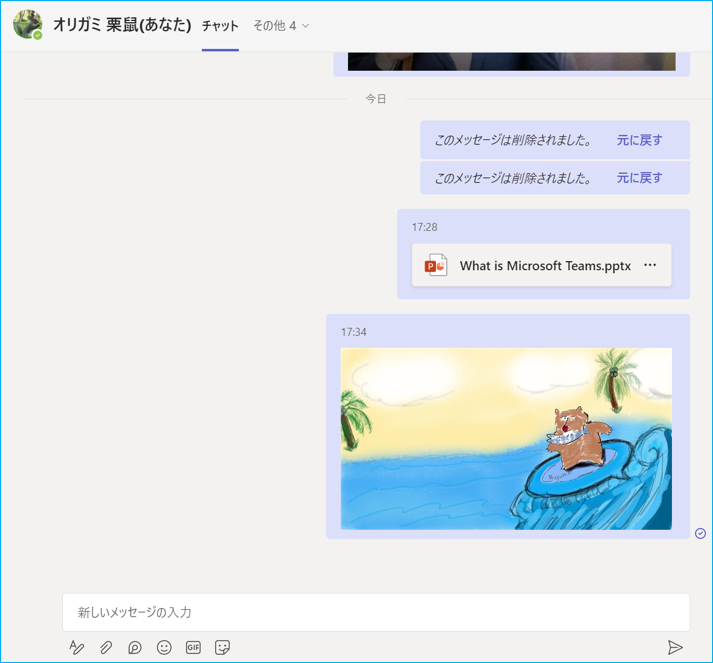Viewport: 713px width, 663px height.
Task: Click the partially visible image at top
Action: (511, 62)
